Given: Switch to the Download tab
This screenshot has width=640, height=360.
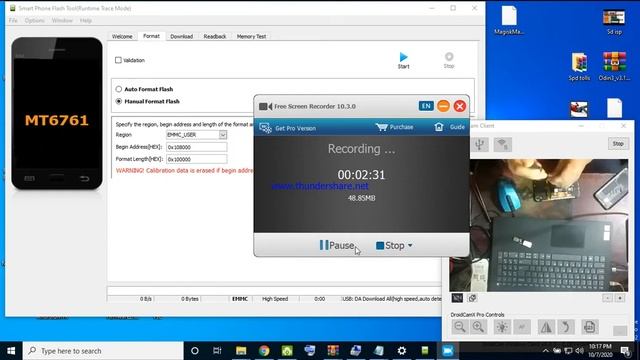Looking at the screenshot, I should (x=182, y=36).
